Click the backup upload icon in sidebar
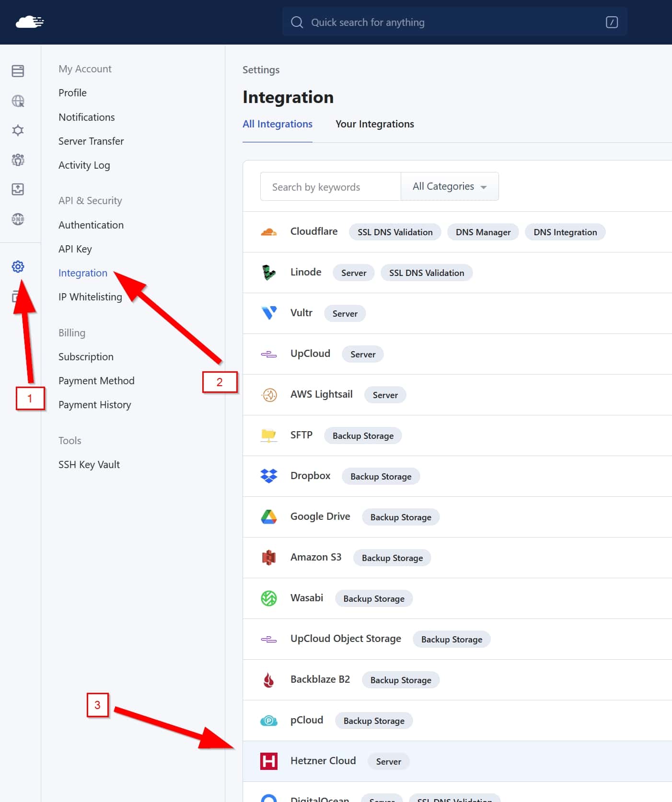Viewport: 672px width, 802px height. click(x=18, y=189)
